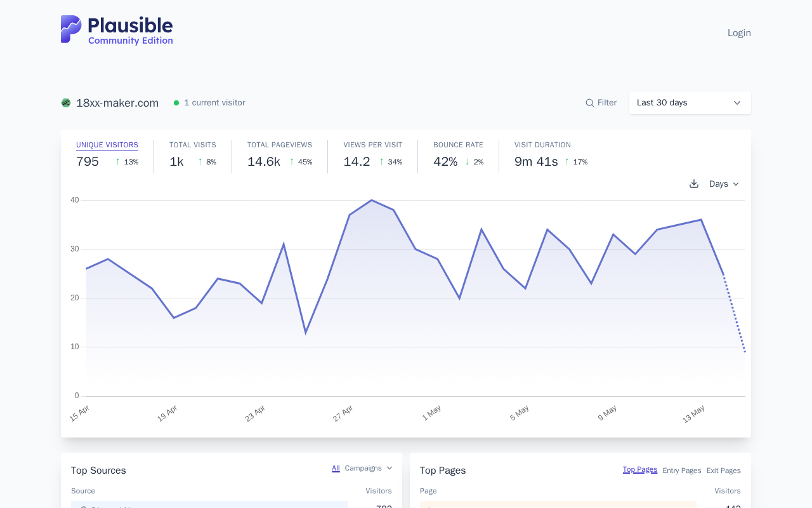Click the download chart data icon
The height and width of the screenshot is (508, 812).
pos(694,184)
